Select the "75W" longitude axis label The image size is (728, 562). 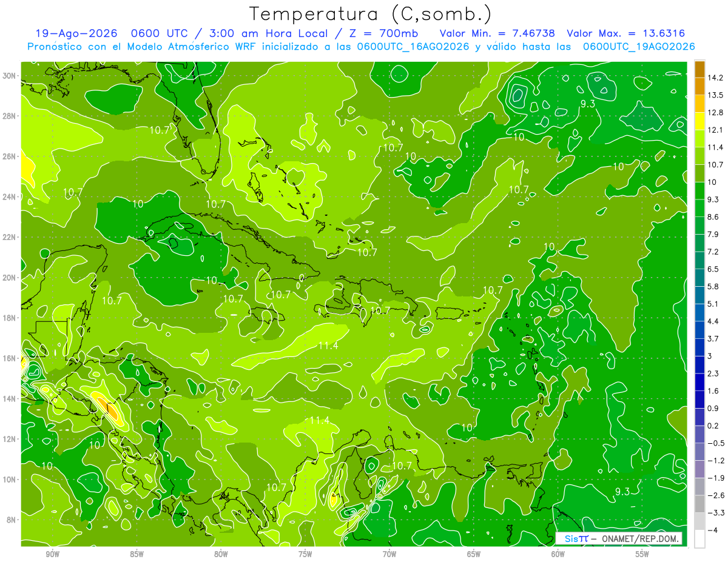pos(305,554)
